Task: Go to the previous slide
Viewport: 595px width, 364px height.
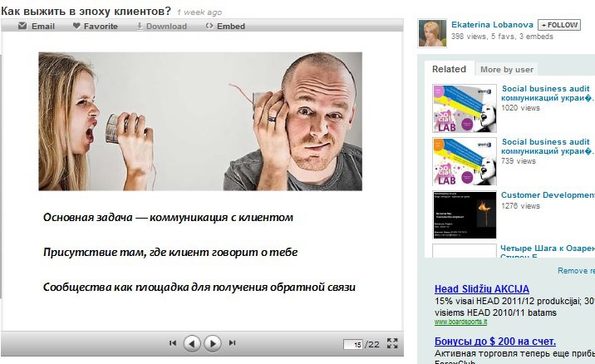Action: pos(192,343)
